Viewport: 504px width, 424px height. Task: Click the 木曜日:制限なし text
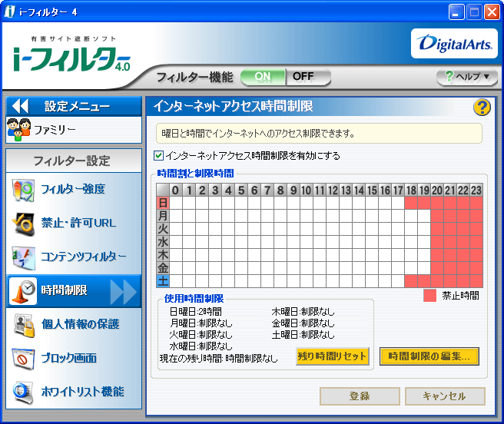pyautogui.click(x=303, y=312)
